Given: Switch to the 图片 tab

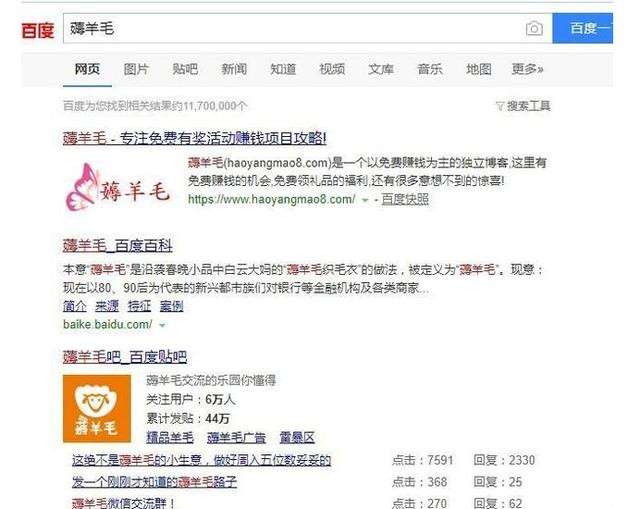Looking at the screenshot, I should coord(136,69).
